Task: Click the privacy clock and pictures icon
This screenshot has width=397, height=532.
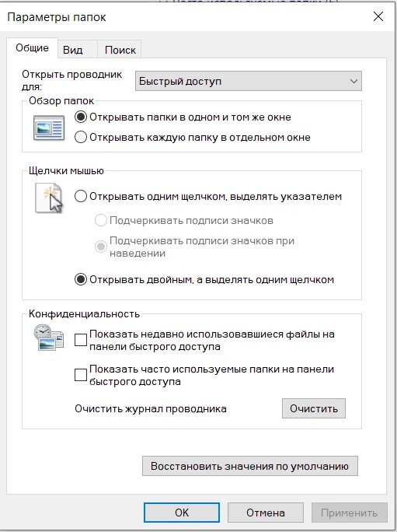Action: [x=48, y=338]
